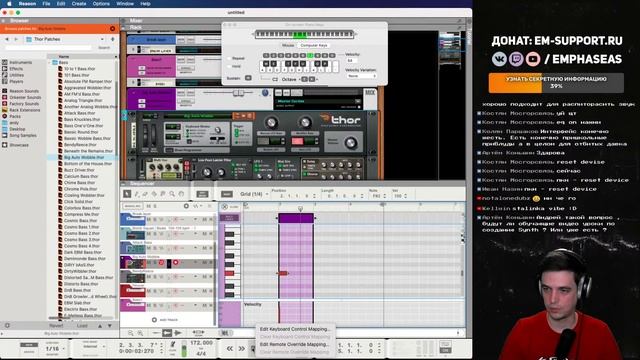Mute the Big Auto Wobble track

tap(150, 262)
